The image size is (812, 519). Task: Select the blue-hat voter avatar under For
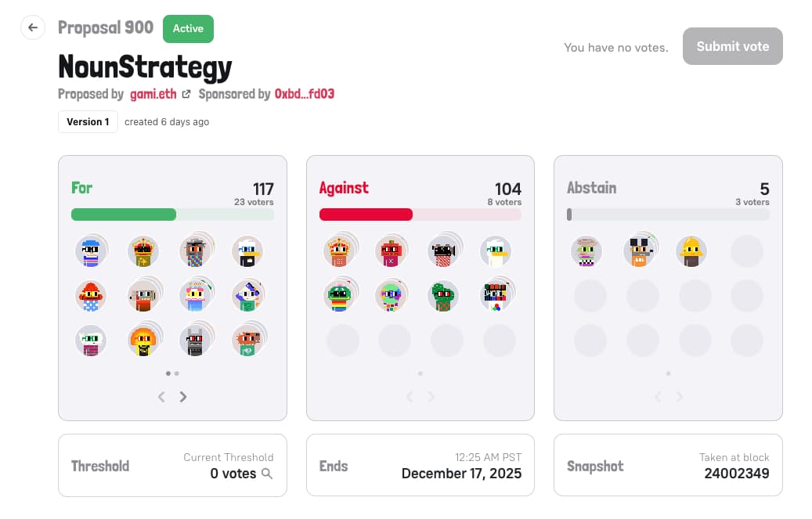[x=92, y=251]
